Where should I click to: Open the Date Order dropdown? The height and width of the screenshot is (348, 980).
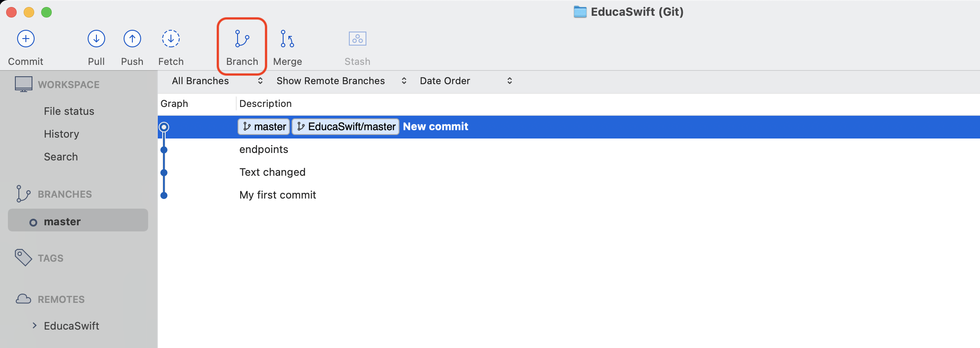pyautogui.click(x=465, y=81)
